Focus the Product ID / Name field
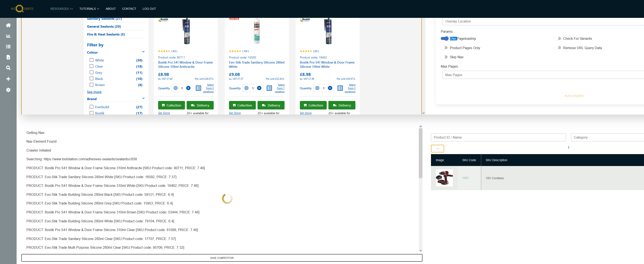The width and height of the screenshot is (644, 264). (498, 137)
